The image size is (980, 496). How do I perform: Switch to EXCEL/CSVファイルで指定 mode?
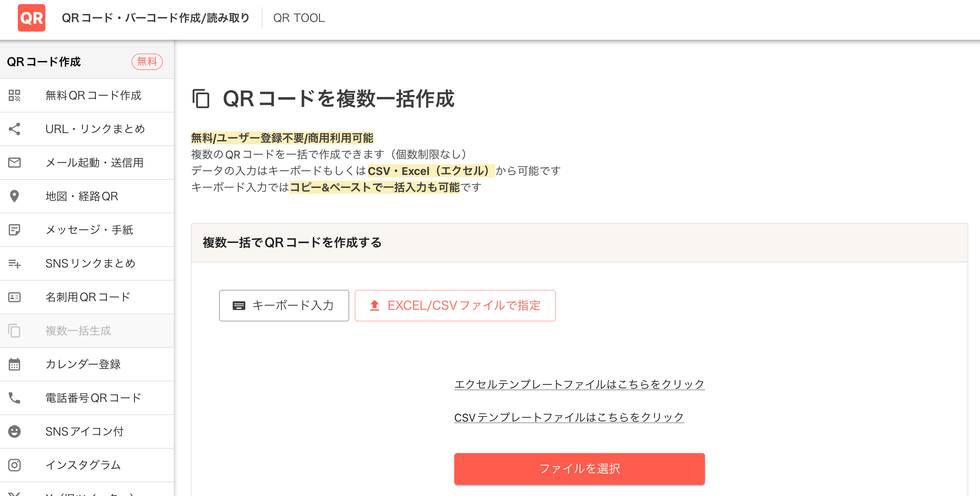[x=455, y=305]
